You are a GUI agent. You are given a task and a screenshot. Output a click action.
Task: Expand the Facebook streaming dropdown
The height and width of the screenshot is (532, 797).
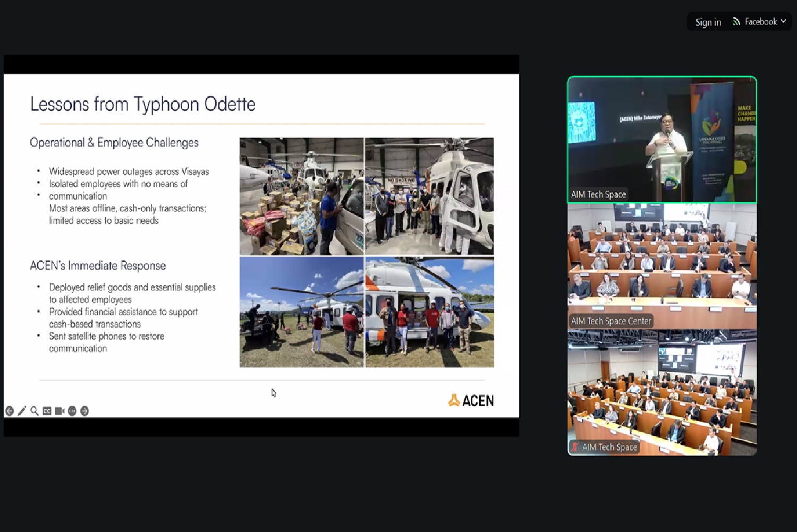coord(783,22)
